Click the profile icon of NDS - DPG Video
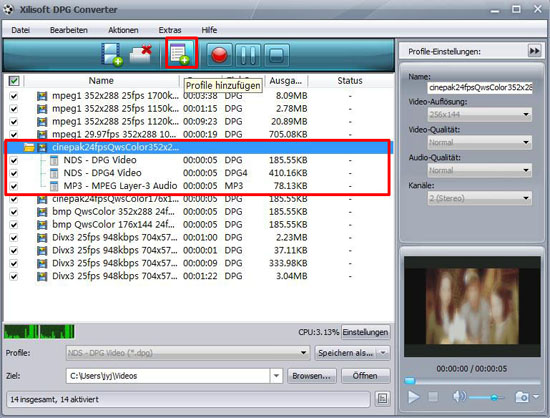Screen dimensions: 550x418 [54, 160]
